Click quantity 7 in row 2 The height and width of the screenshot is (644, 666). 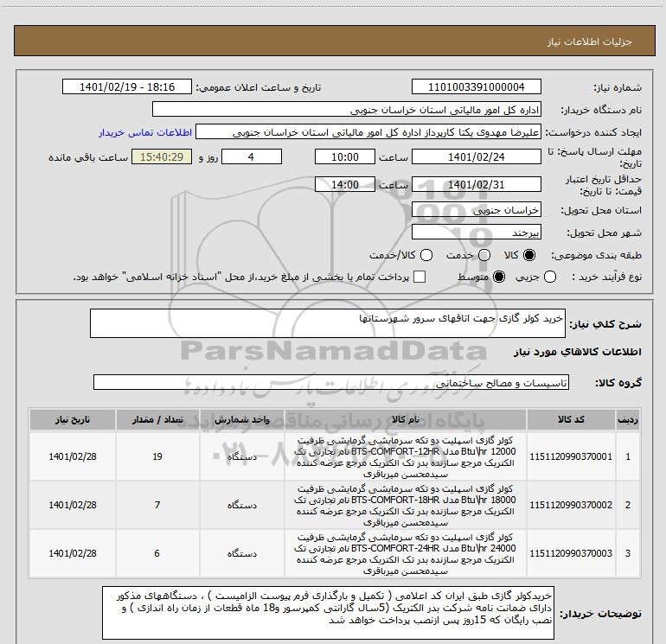(157, 505)
